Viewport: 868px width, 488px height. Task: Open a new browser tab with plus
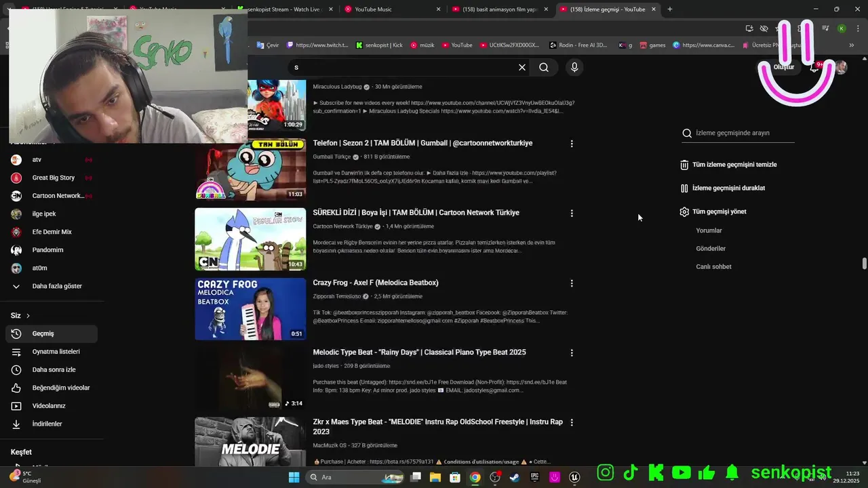click(670, 9)
